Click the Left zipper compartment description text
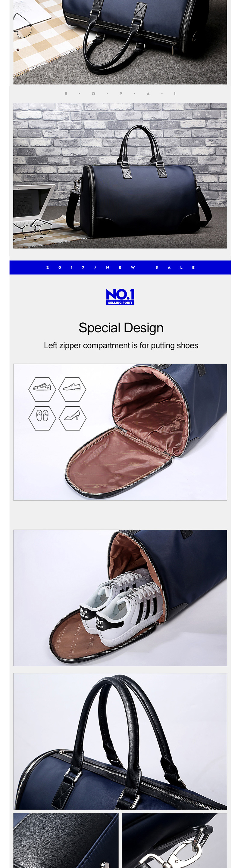This screenshot has height=868, width=241. (x=121, y=346)
